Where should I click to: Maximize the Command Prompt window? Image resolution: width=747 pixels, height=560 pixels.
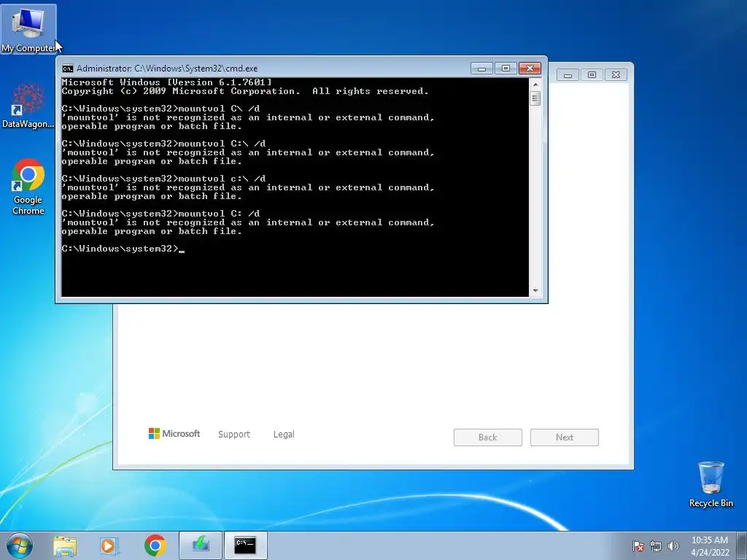pyautogui.click(x=506, y=69)
